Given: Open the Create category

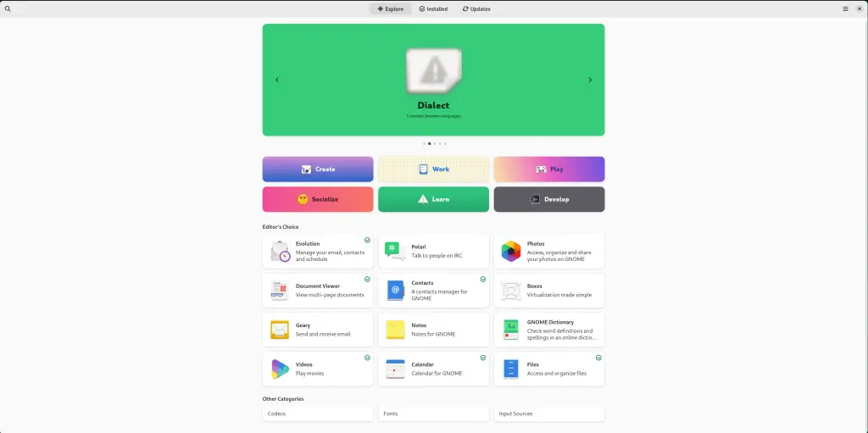Looking at the screenshot, I should tap(318, 169).
